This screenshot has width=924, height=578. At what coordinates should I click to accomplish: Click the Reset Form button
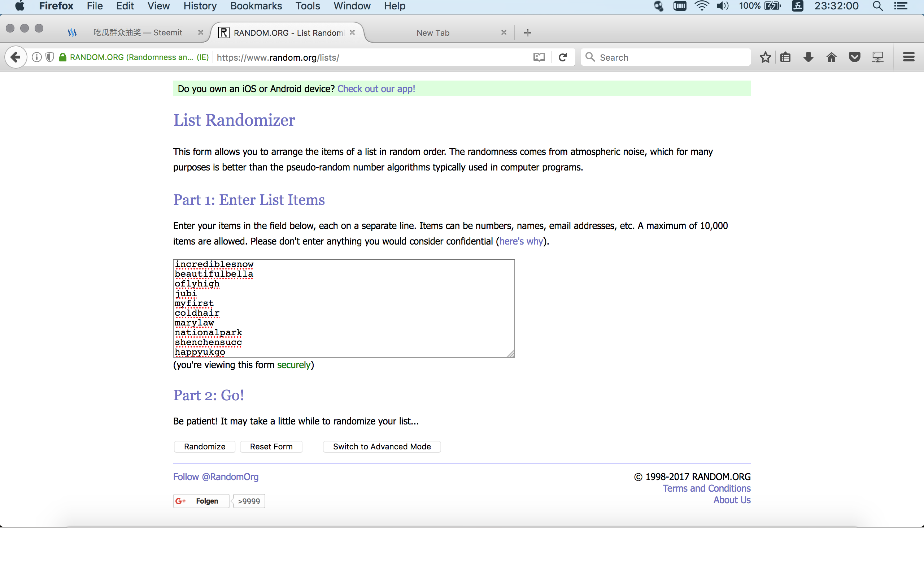[271, 447]
